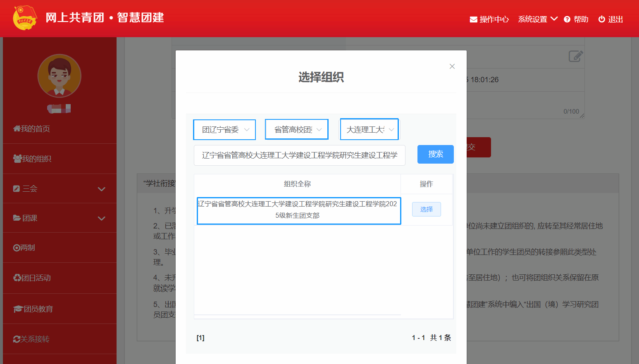Open 我的组织 in the sidebar
Viewport: 639px width, 364px height.
33,159
